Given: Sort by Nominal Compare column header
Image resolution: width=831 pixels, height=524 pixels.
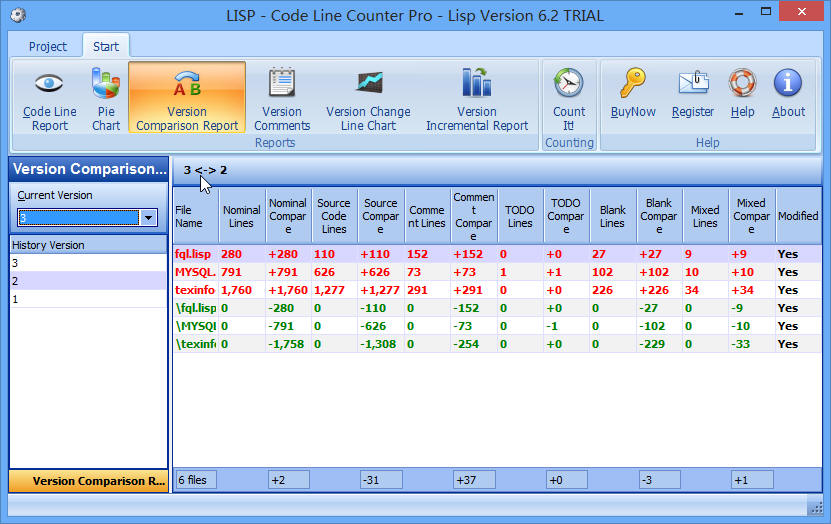Looking at the screenshot, I should pyautogui.click(x=288, y=216).
